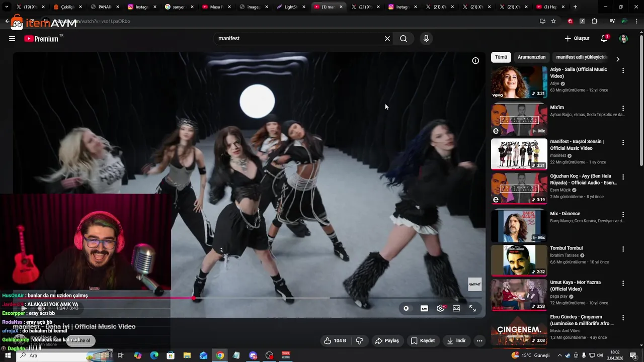Start voice search with the microphone
Viewport: 644px width, 362px height.
[x=426, y=39]
